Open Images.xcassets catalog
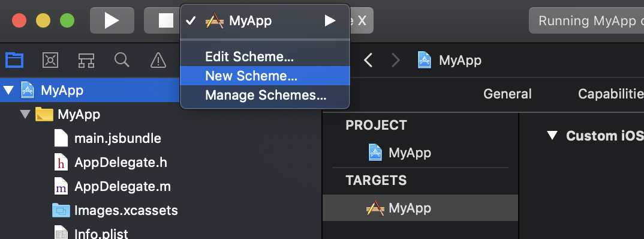Viewport: 644px width, 239px height. coord(126,211)
